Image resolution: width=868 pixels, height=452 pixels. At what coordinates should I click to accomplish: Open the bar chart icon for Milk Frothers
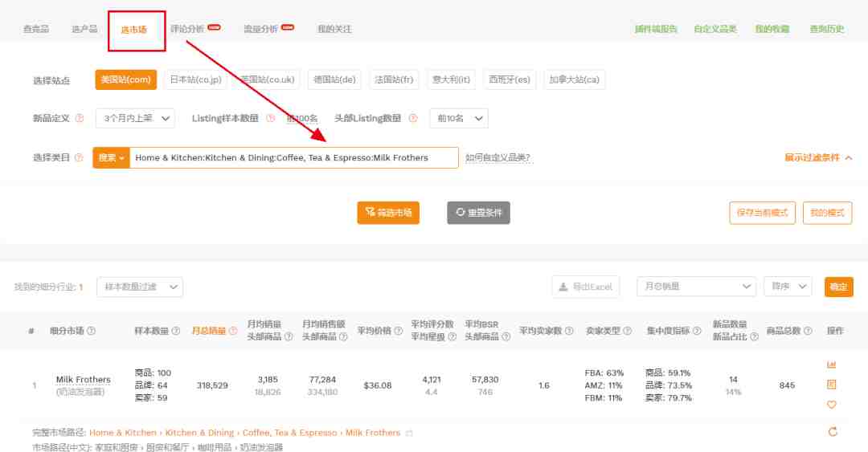831,364
